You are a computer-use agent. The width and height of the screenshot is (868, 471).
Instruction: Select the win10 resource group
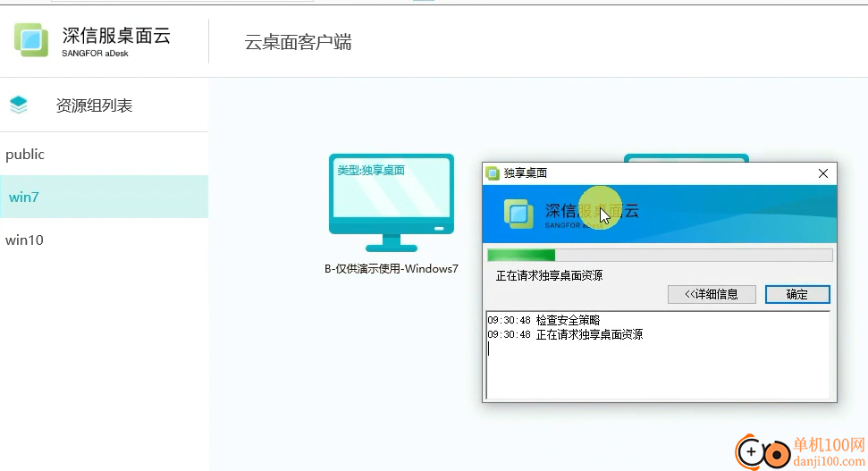point(104,240)
